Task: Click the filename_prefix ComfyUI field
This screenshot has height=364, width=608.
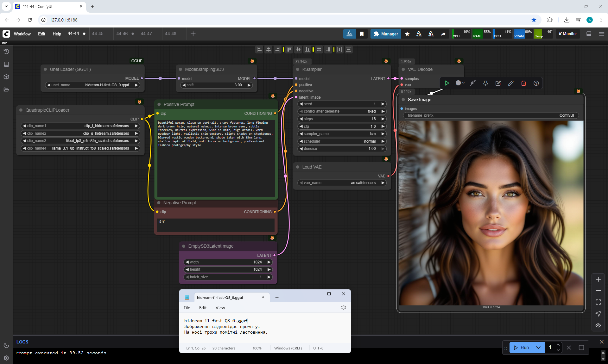Action: tap(491, 115)
